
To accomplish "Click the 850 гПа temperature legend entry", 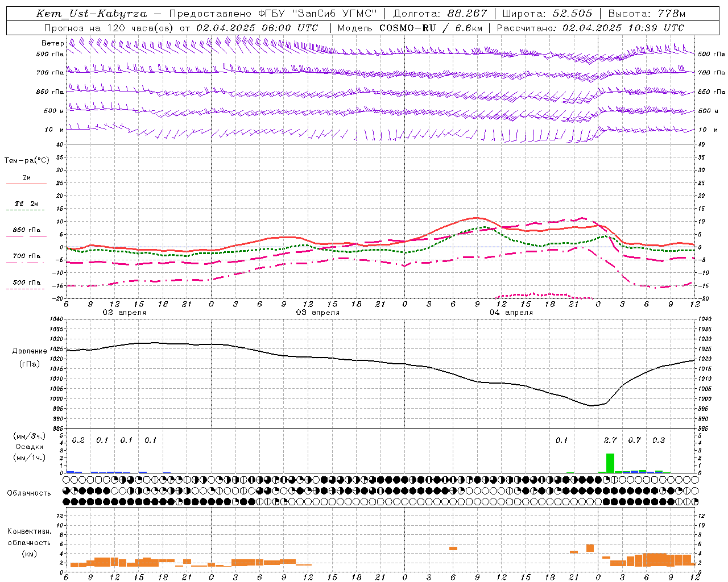I will pos(27,230).
